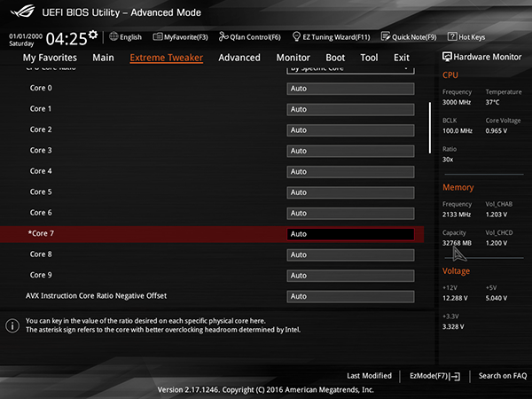Click the Hot Keys question mark icon
Viewport: 532px width, 399px height.
pyautogui.click(x=452, y=36)
